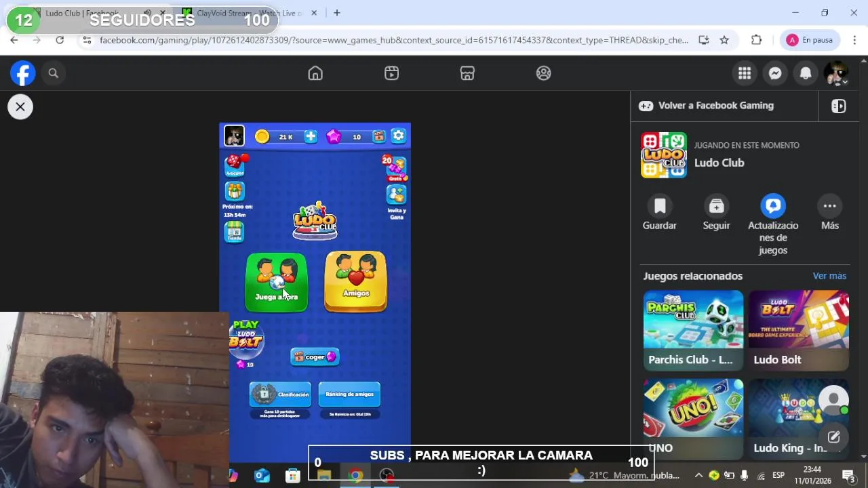
Task: View site information icon in address bar
Action: (x=86, y=40)
